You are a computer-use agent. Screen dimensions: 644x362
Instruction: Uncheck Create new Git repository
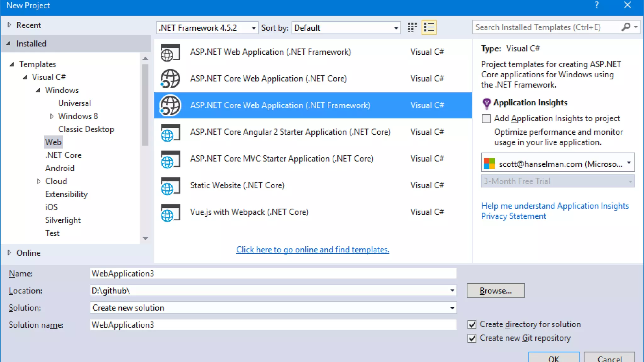[x=472, y=338]
